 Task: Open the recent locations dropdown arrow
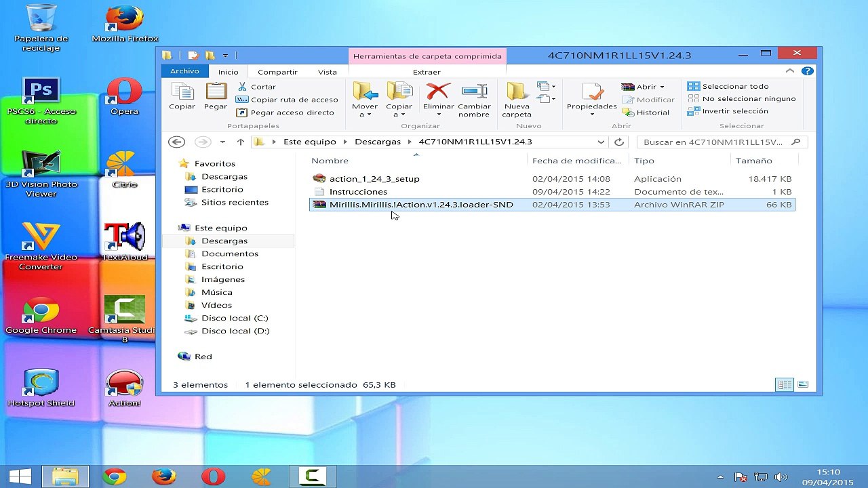coord(222,142)
